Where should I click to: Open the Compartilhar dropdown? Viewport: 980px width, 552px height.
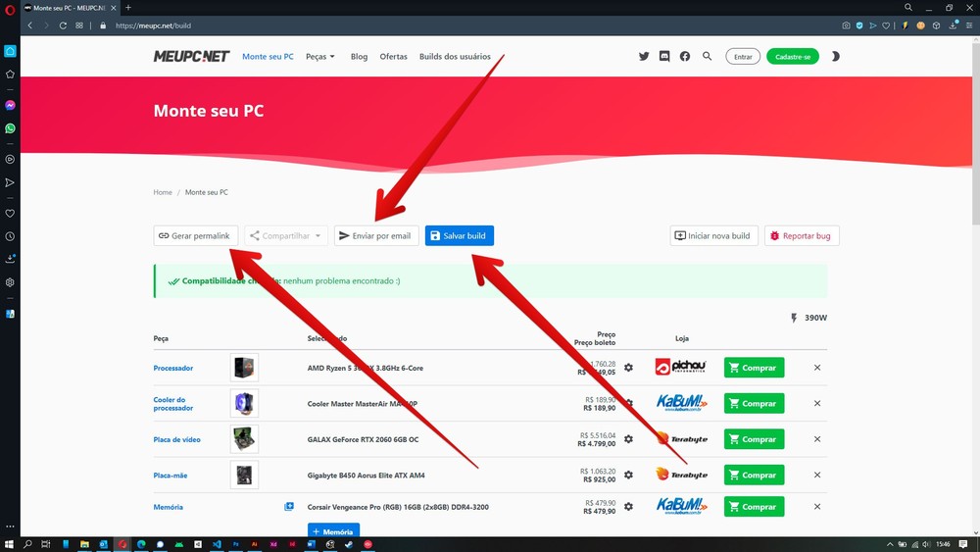point(285,235)
